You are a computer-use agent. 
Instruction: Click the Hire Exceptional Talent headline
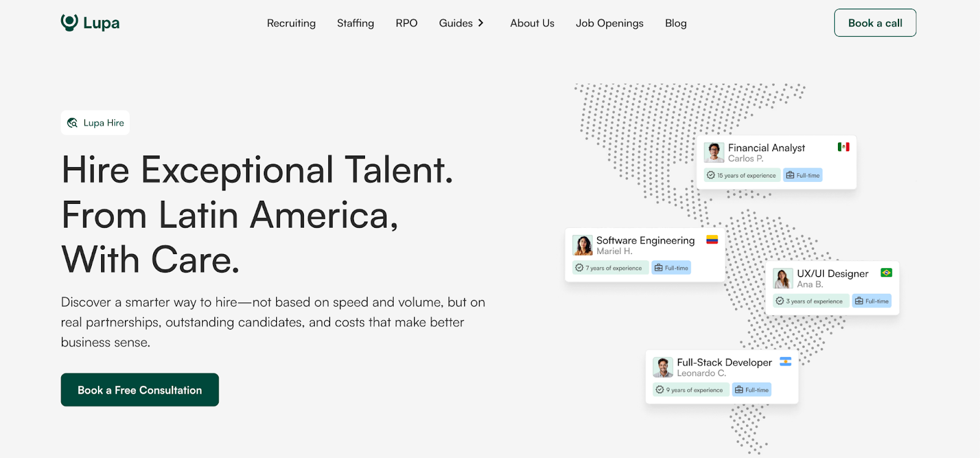257,170
